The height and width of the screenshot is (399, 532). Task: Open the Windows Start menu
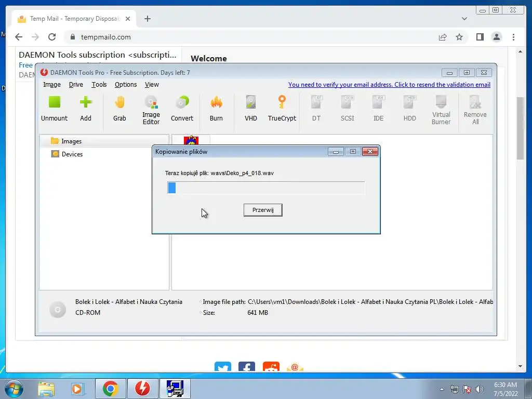coord(13,389)
